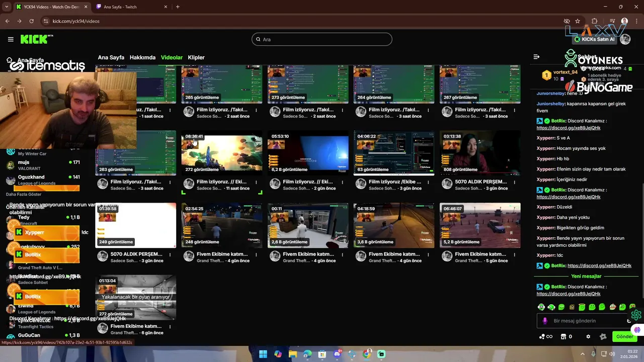644x362 pixels.
Task: Click KICKs Satın Al button
Action: 595,39
